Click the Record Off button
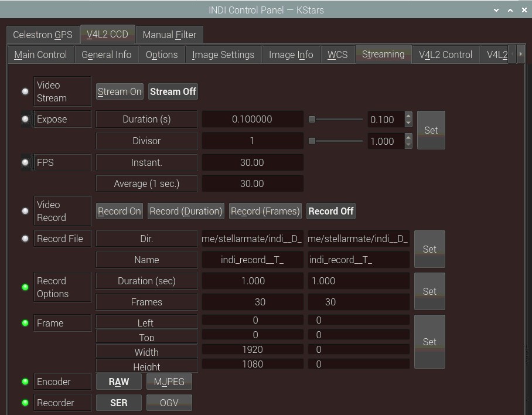The image size is (532, 415). click(x=331, y=211)
